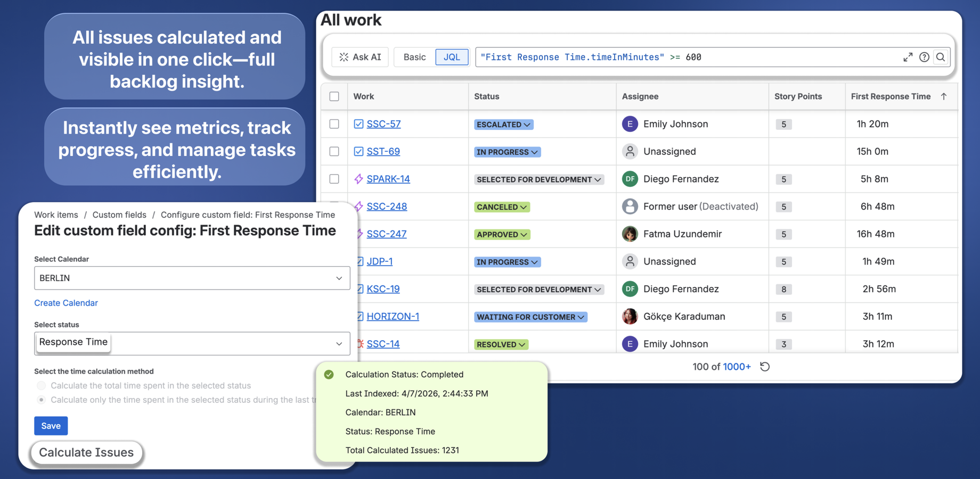Refresh results using the reload icon near 1000+

click(x=765, y=367)
